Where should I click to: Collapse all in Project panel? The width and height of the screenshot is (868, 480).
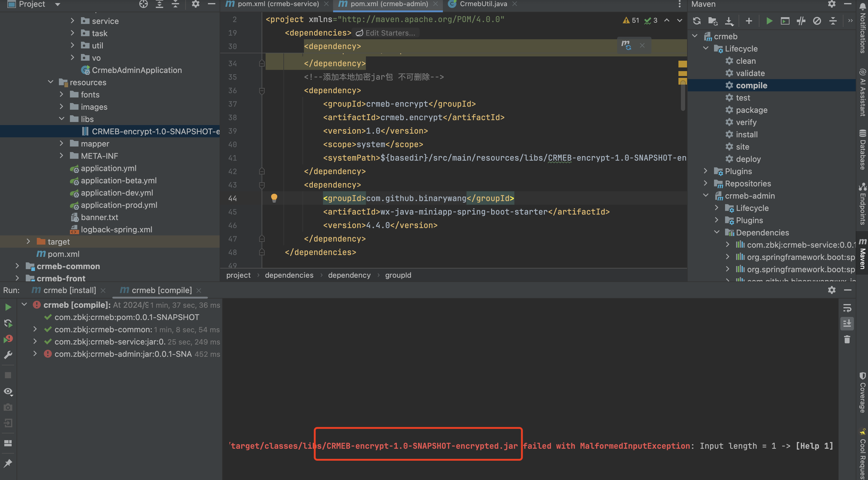pyautogui.click(x=175, y=4)
